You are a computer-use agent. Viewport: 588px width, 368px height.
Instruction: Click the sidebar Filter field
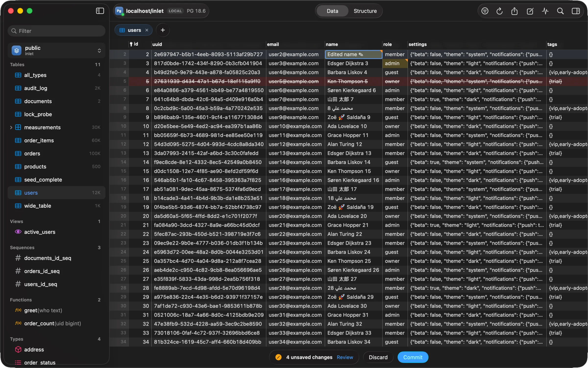pos(57,31)
